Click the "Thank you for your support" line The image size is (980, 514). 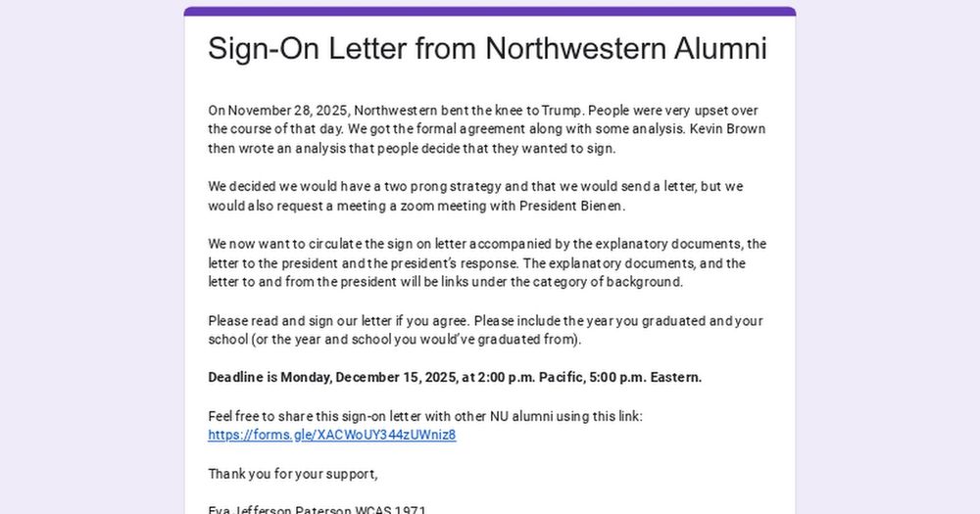tap(292, 474)
